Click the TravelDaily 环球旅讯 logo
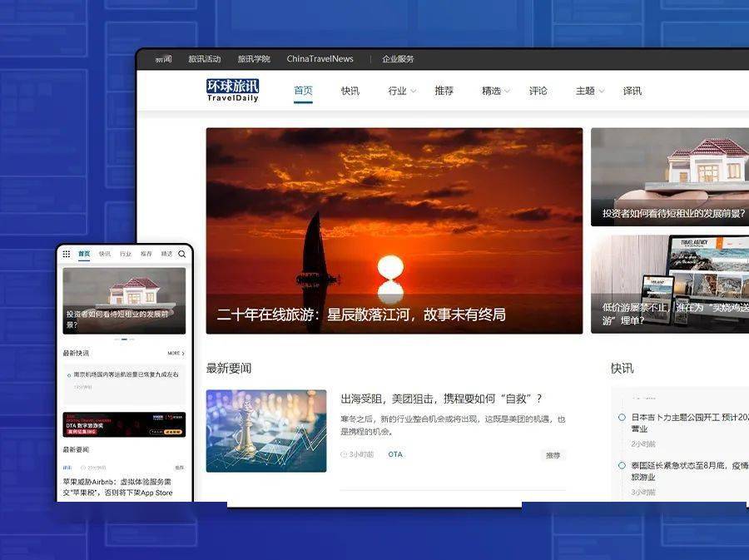 pyautogui.click(x=233, y=90)
